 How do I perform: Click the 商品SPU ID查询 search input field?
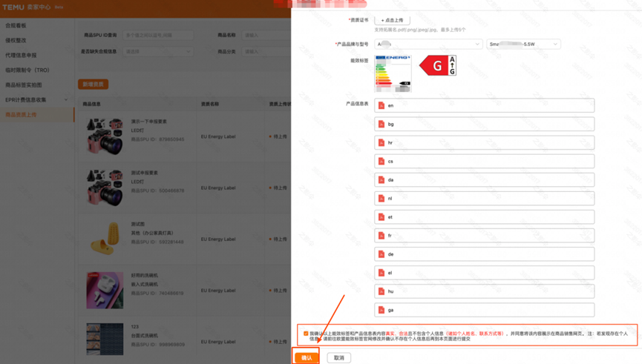pyautogui.click(x=157, y=35)
